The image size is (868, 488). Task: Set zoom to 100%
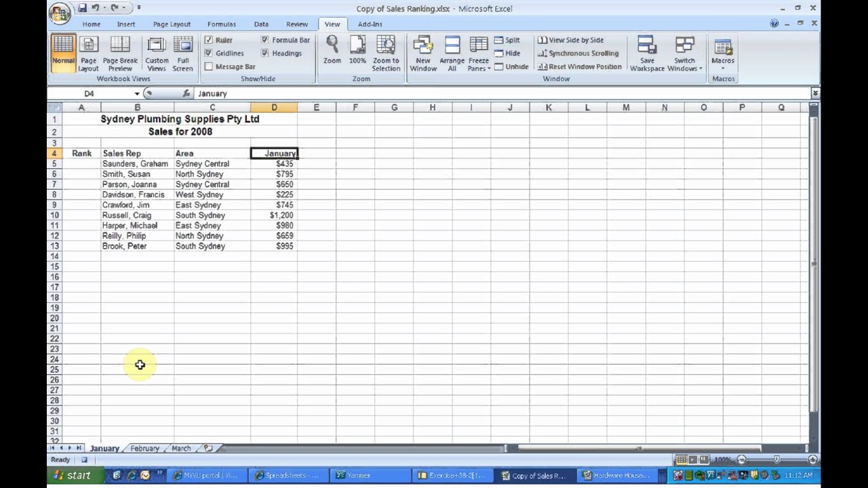click(357, 51)
